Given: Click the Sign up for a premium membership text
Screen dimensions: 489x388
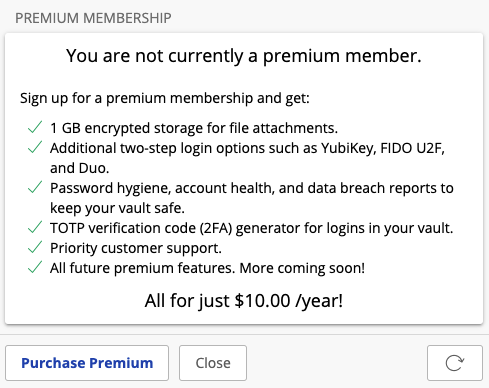Looking at the screenshot, I should click(x=165, y=98).
